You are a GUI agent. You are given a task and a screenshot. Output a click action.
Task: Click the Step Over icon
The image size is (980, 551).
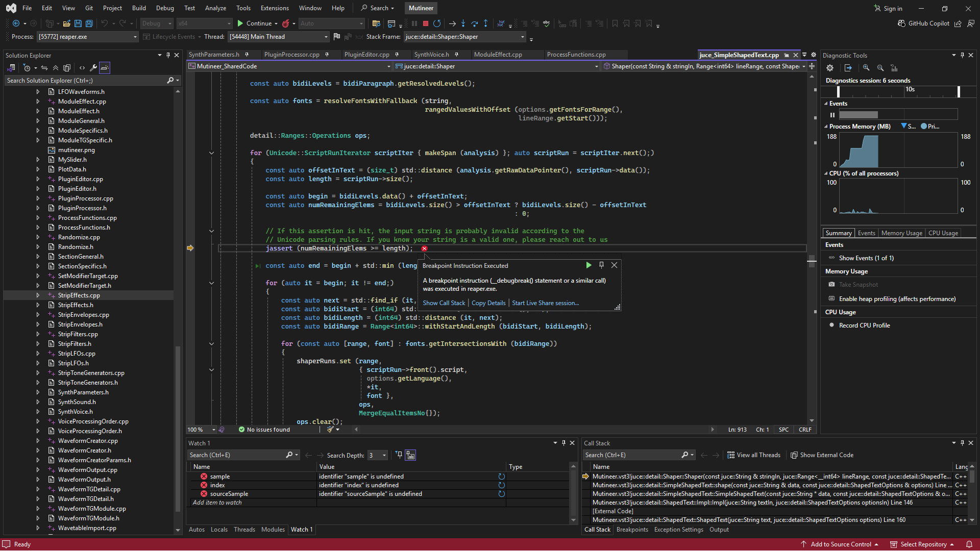click(474, 23)
